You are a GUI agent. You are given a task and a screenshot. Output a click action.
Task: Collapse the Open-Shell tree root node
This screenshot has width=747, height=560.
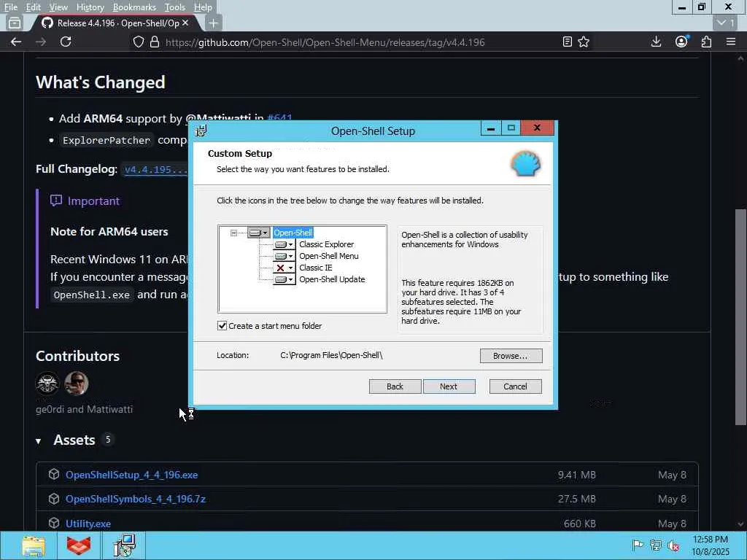[x=233, y=233]
